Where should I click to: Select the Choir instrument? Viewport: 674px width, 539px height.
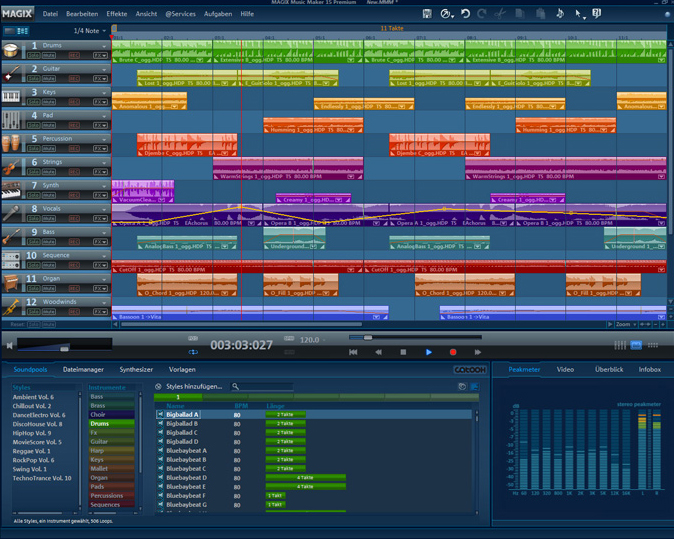[111, 415]
